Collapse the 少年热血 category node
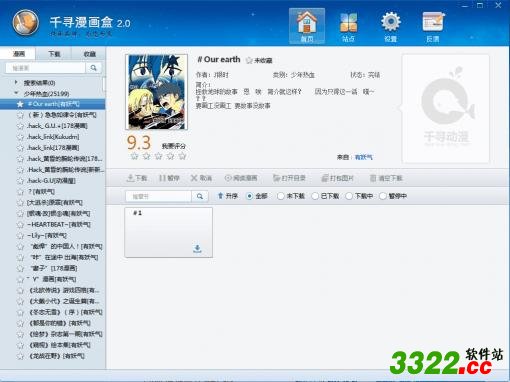This screenshot has width=510, height=382. [x=16, y=93]
